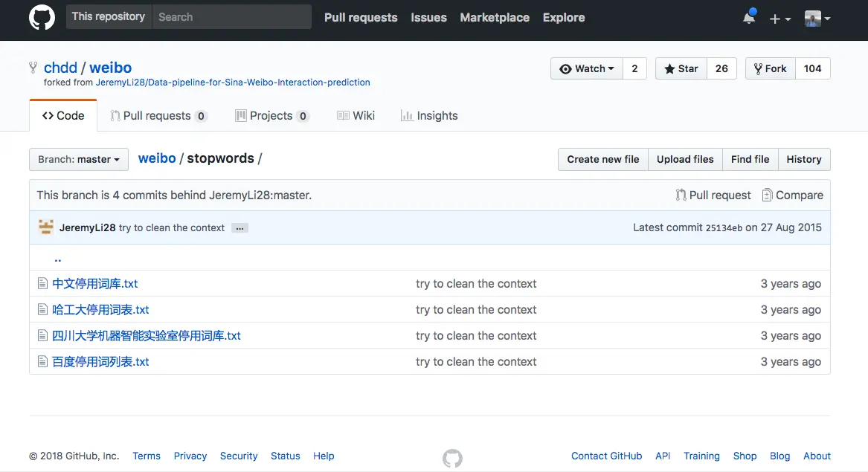Click the file icon beside 中文停用词库.txt
The width and height of the screenshot is (868, 472).
click(x=43, y=283)
